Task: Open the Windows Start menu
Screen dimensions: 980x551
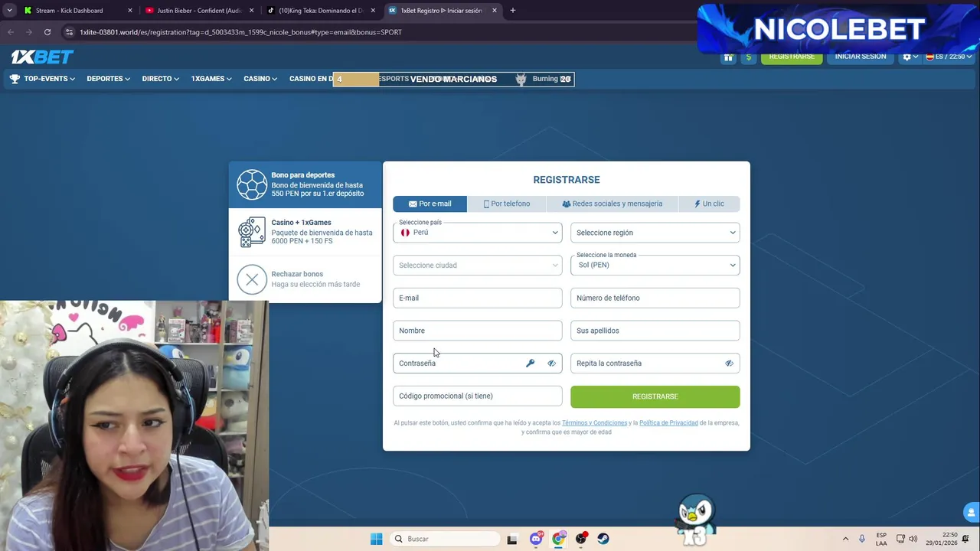Action: pos(376,539)
